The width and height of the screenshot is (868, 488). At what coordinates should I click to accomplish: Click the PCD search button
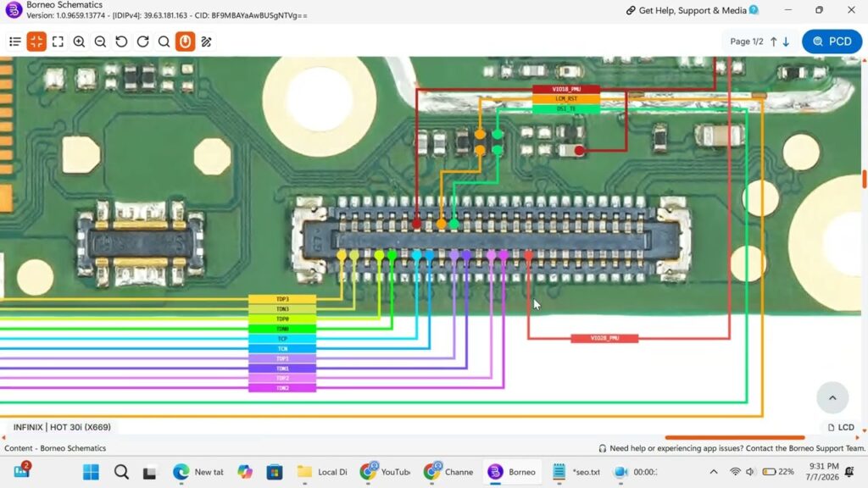[832, 42]
